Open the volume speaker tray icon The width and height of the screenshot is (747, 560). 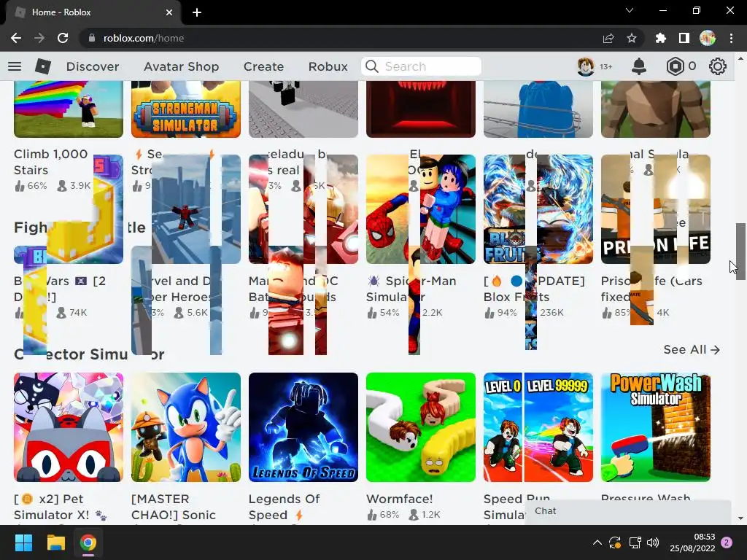click(653, 542)
